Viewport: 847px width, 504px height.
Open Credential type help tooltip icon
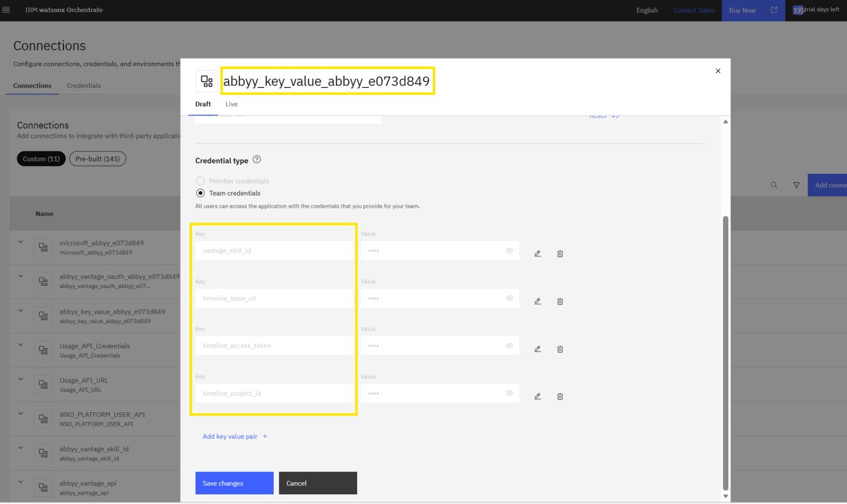(x=257, y=160)
